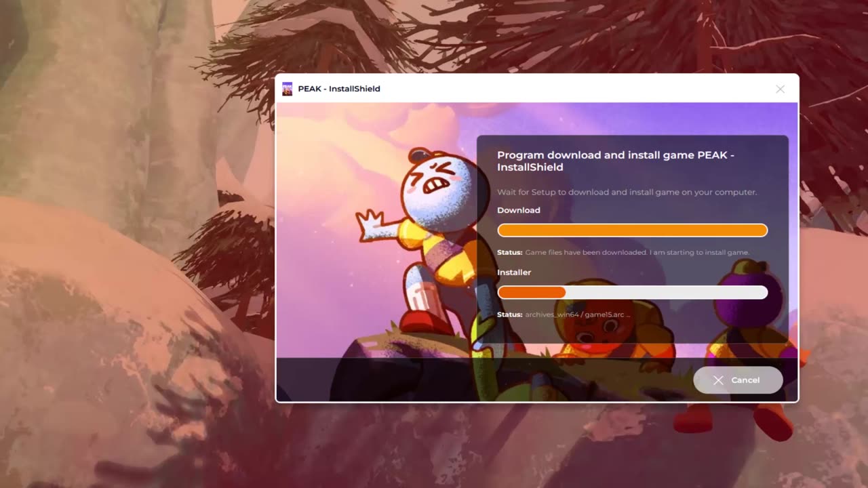
Task: Click the Installer progress bar
Action: click(632, 292)
